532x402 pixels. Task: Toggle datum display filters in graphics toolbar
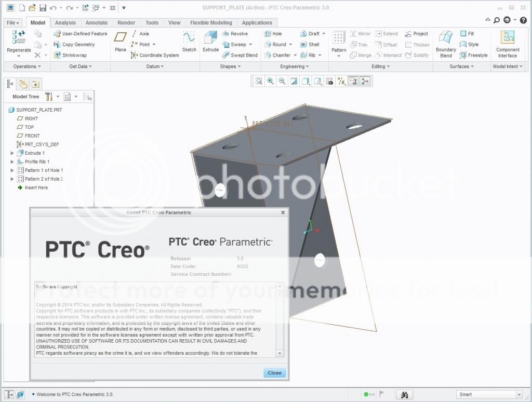coord(341,81)
